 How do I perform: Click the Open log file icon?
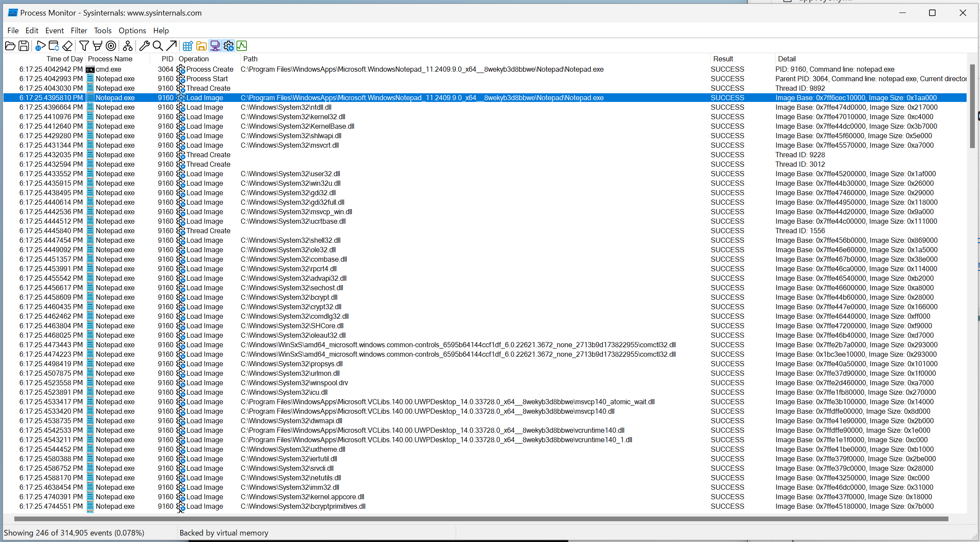10,46
